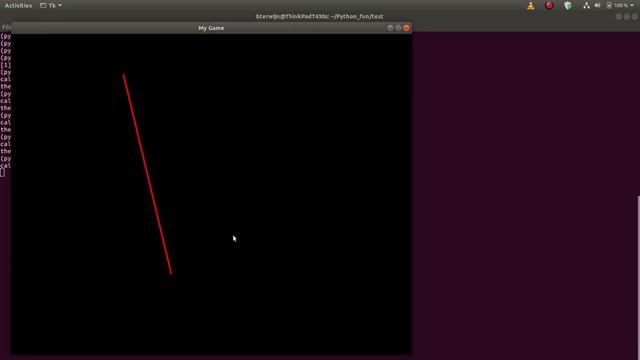Click the terminal cursor block

2,173
